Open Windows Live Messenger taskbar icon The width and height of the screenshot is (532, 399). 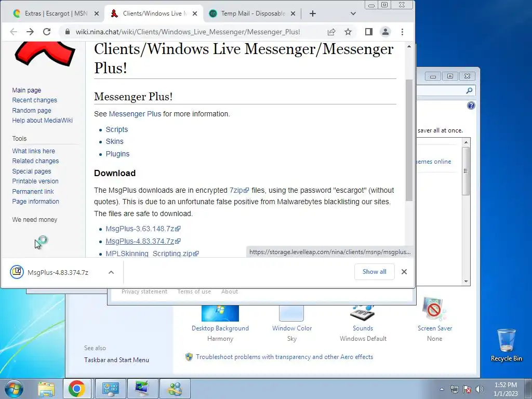pyautogui.click(x=175, y=389)
